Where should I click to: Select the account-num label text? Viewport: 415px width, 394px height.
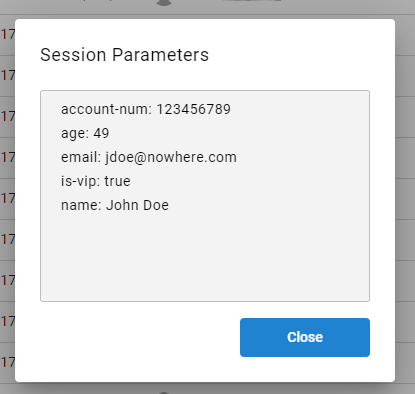[x=106, y=109]
